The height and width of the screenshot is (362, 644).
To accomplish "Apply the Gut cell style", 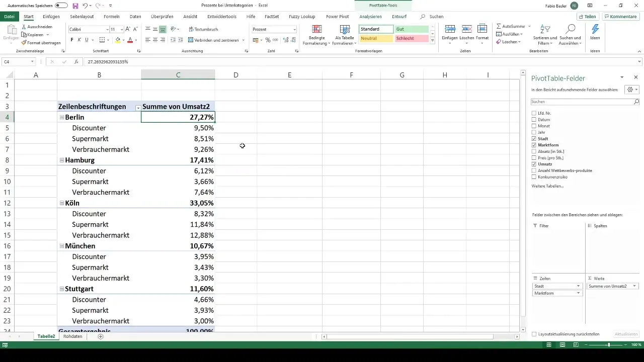I will (x=412, y=30).
